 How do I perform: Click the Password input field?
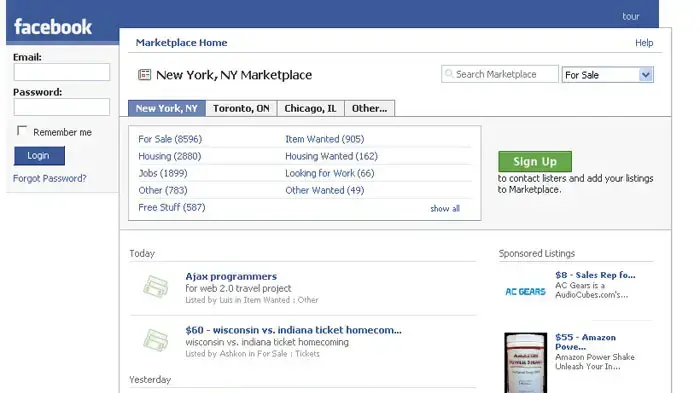tap(62, 107)
